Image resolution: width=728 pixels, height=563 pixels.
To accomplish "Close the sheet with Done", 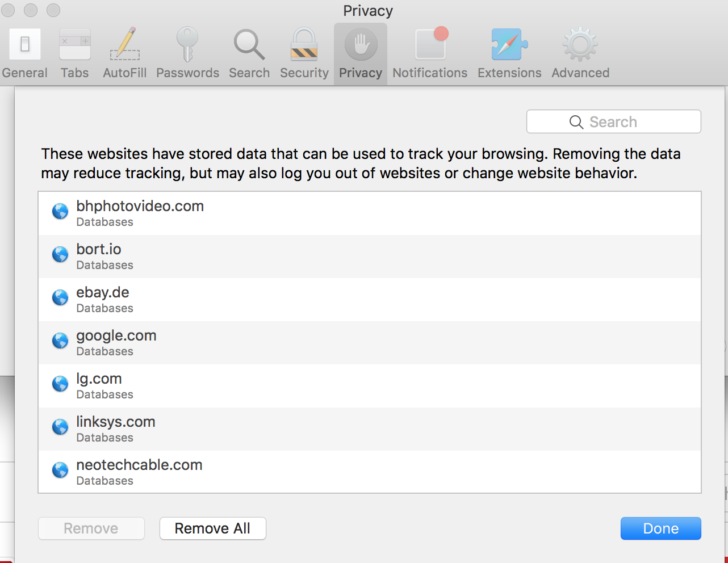I will click(x=661, y=528).
